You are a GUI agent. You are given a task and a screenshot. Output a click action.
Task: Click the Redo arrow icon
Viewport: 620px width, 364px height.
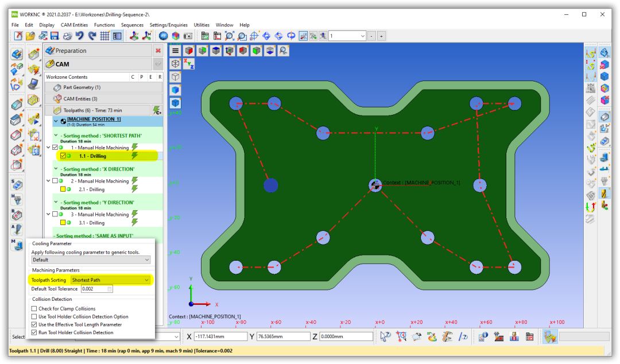pos(92,36)
